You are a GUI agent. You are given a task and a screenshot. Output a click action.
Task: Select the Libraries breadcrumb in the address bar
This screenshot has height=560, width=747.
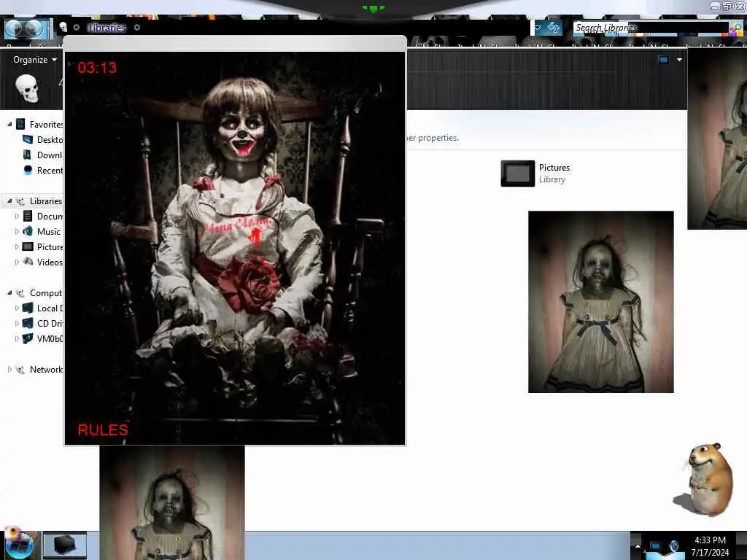click(107, 28)
